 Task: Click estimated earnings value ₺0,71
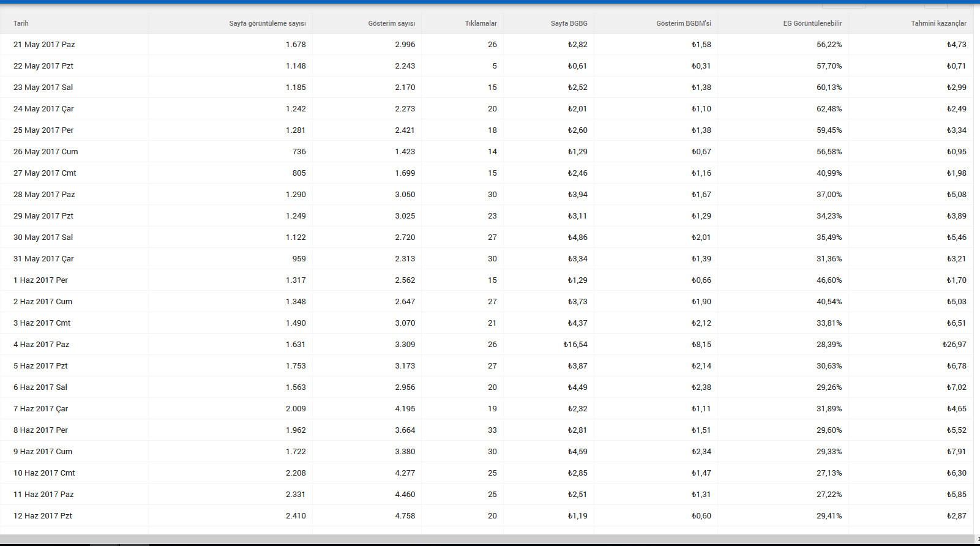957,66
